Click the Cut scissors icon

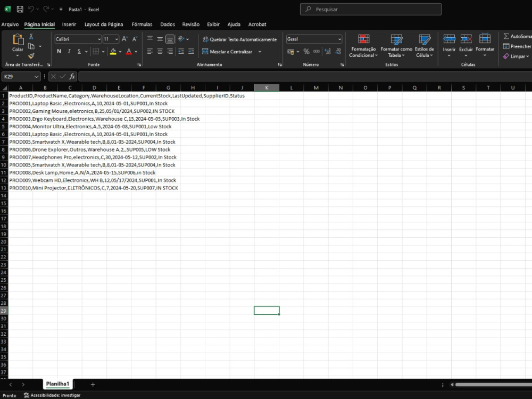(x=31, y=36)
